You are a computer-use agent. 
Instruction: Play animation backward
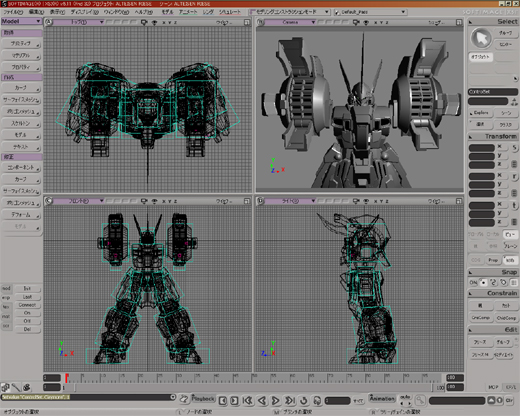pos(262,400)
